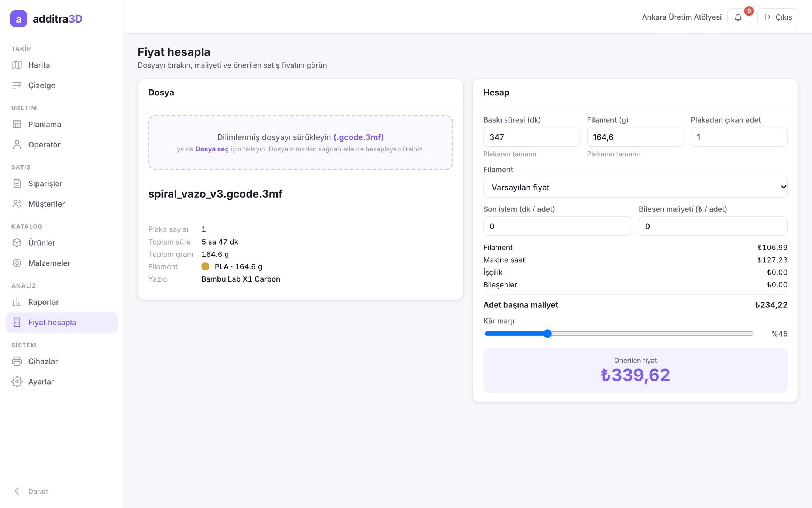Click the Malzemeler spool icon
The height and width of the screenshot is (508, 812).
pos(17,263)
